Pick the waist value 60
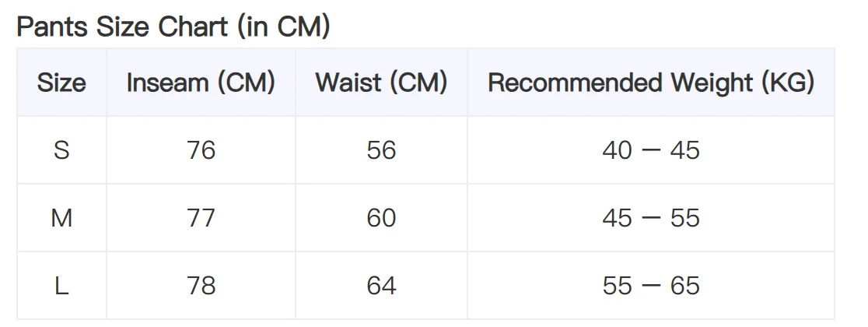The width and height of the screenshot is (868, 327). tap(381, 218)
